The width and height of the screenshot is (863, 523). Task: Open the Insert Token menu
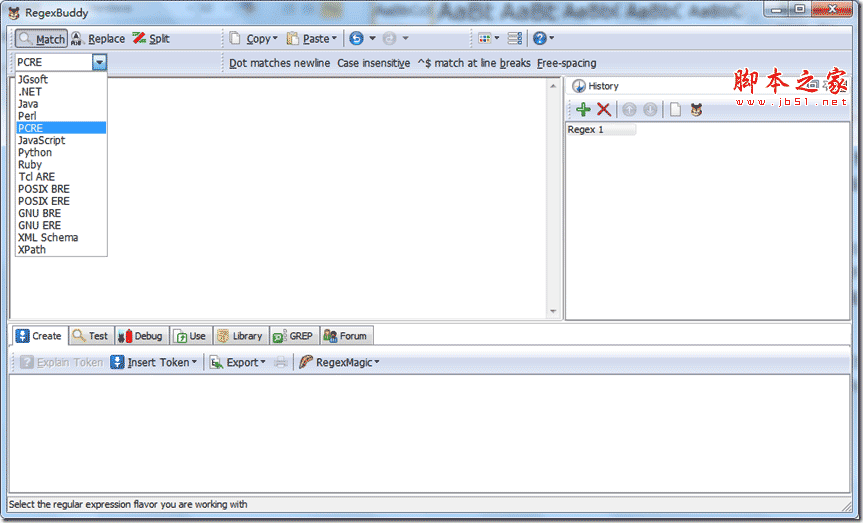pos(154,362)
